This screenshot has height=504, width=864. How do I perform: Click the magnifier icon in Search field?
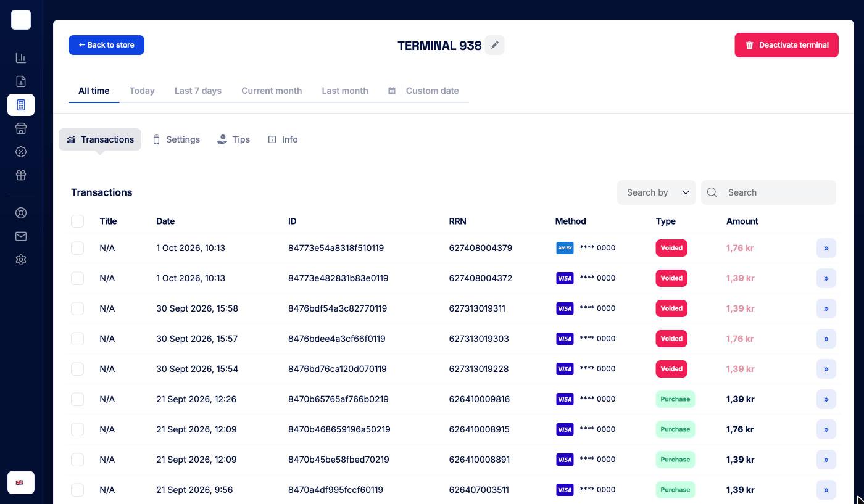coord(712,192)
